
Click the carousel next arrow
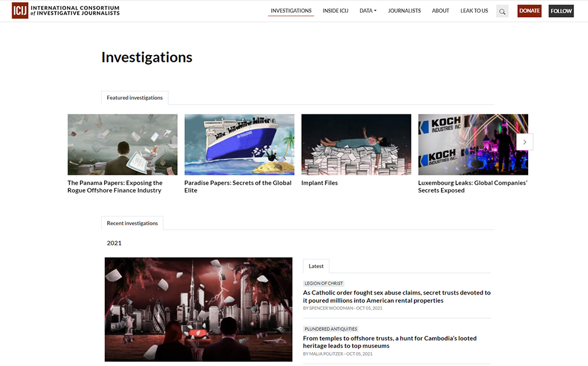[x=524, y=142]
